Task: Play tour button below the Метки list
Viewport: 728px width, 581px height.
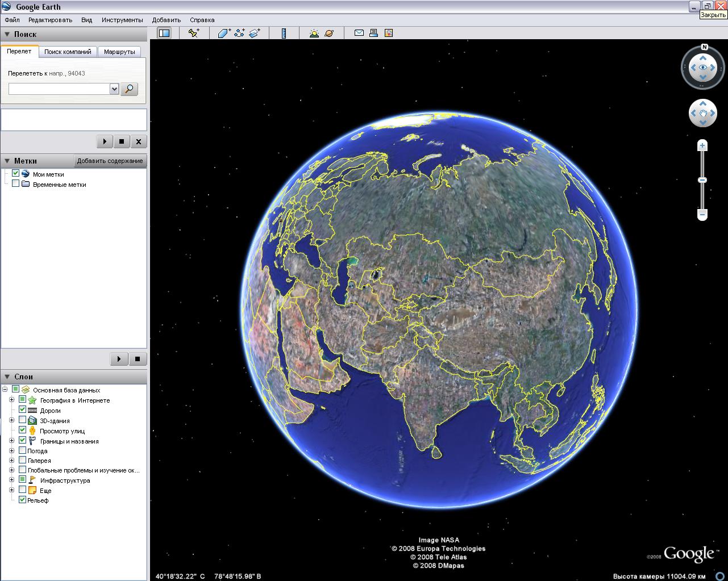Action: pos(119,359)
